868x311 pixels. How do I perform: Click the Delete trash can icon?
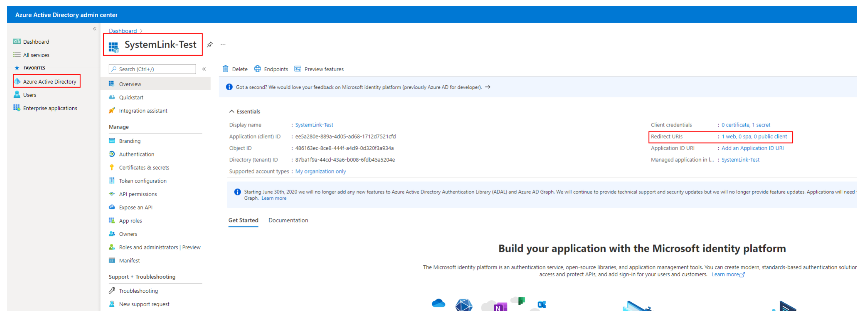click(226, 69)
